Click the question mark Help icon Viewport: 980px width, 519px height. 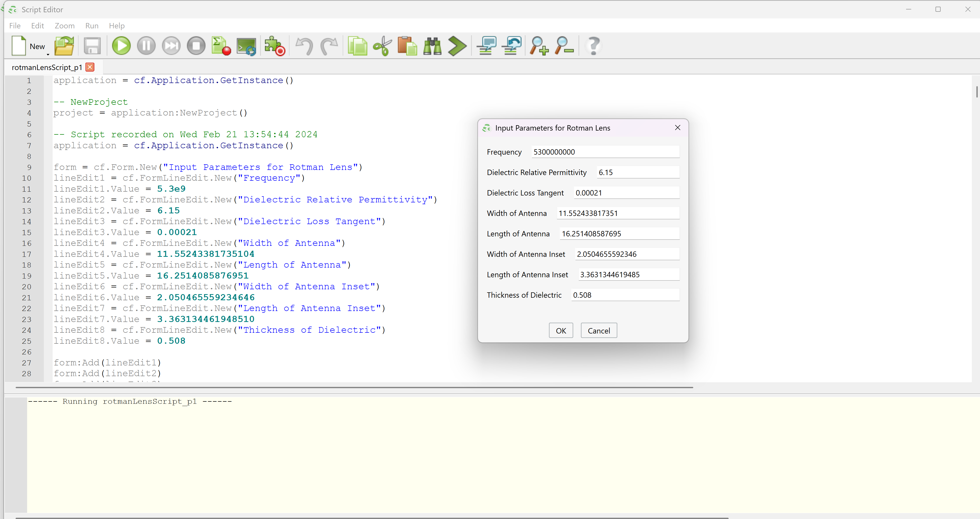pos(593,46)
